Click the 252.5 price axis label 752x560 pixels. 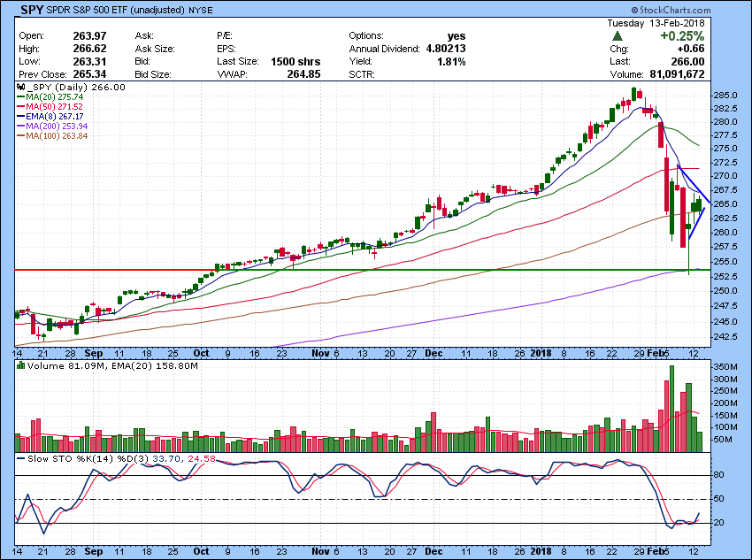pyautogui.click(x=726, y=277)
